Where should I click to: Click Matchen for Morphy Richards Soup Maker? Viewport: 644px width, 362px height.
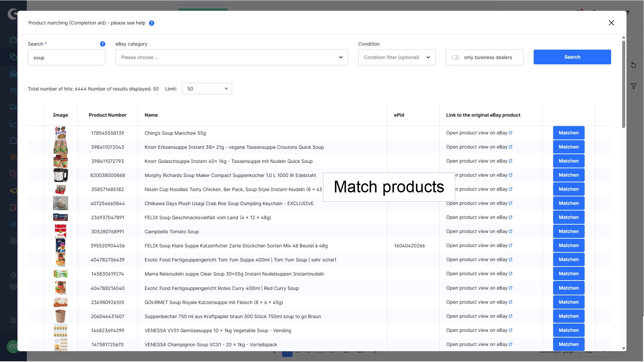click(569, 175)
